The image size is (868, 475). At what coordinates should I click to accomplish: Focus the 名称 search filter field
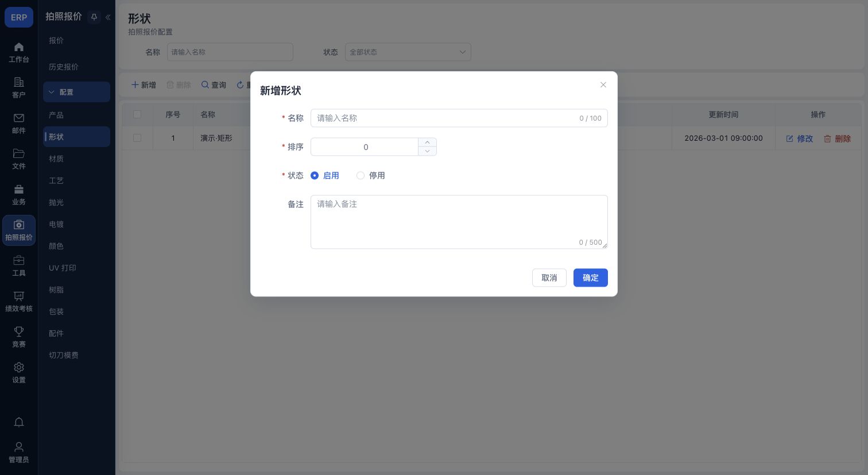pos(230,52)
